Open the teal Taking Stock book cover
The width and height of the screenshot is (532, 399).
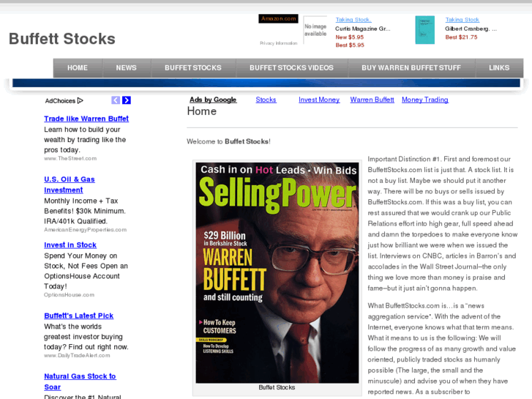point(424,30)
